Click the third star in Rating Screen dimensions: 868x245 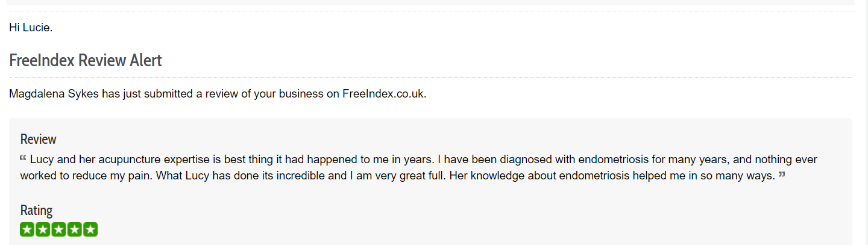point(58,229)
